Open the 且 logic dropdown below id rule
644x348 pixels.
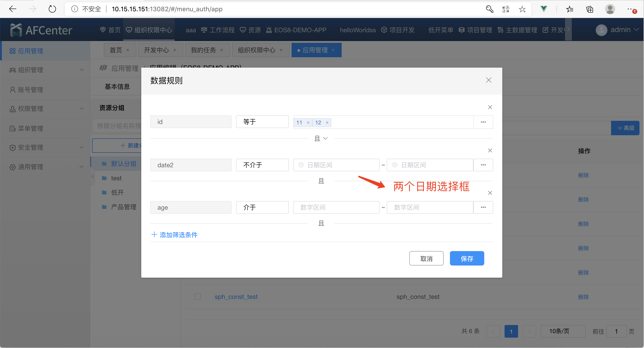pos(321,138)
